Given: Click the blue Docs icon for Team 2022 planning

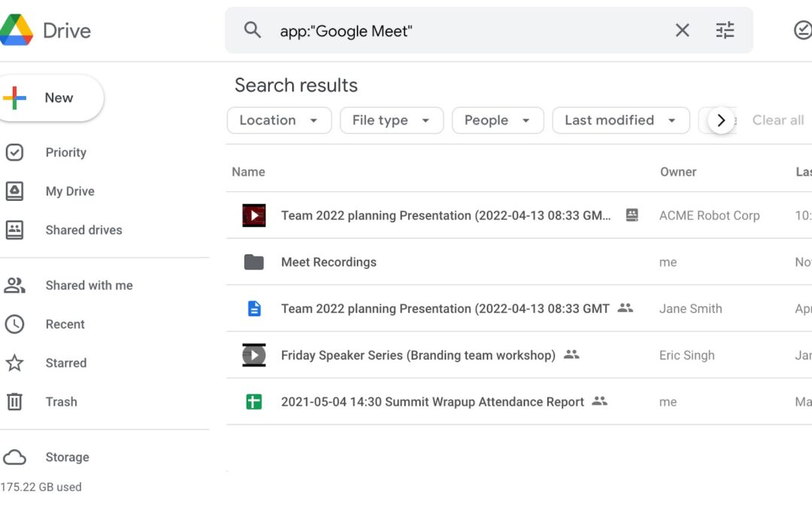Looking at the screenshot, I should click(x=254, y=309).
